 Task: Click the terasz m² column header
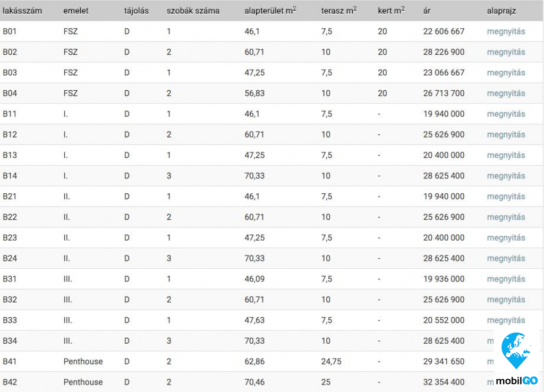coord(339,11)
